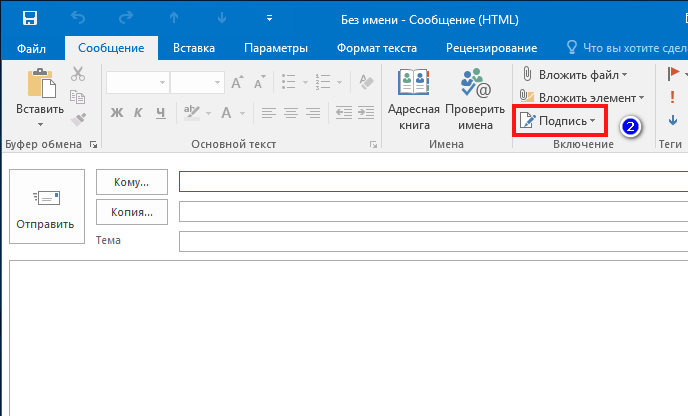Set Low Importance with blue down arrow
The height and width of the screenshot is (416, 688).
coord(672,120)
